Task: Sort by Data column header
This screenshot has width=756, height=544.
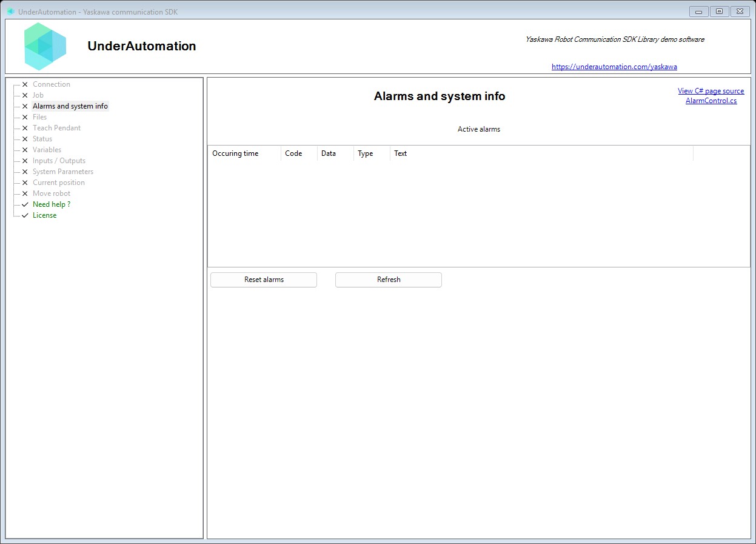Action: [335, 153]
